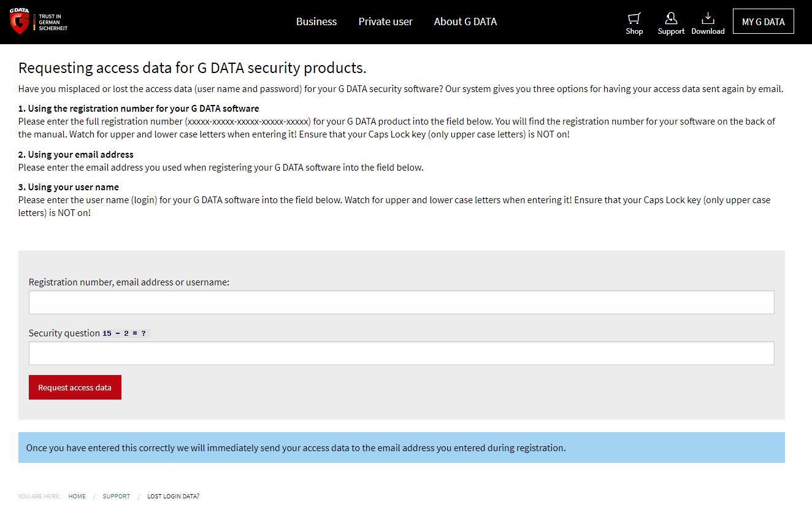
Task: Open the Support person icon
Action: pos(671,18)
